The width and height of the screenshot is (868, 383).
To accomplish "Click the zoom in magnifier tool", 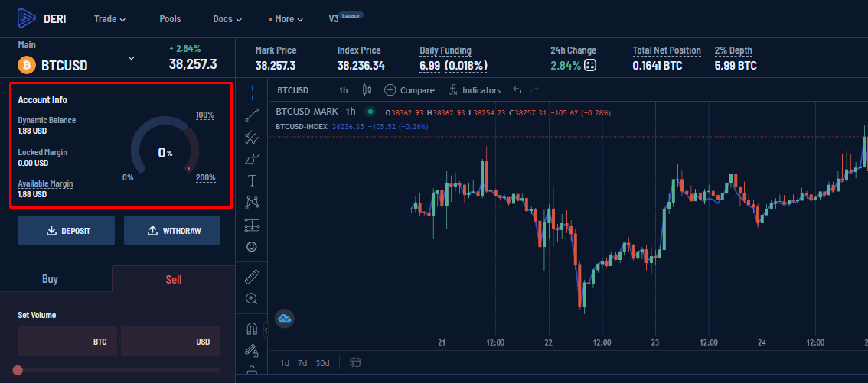I will pyautogui.click(x=252, y=298).
